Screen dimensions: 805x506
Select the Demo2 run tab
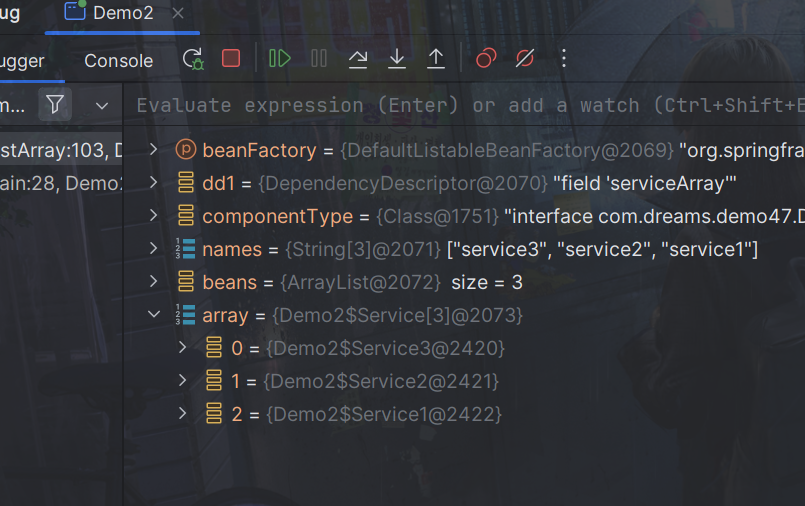pyautogui.click(x=122, y=13)
